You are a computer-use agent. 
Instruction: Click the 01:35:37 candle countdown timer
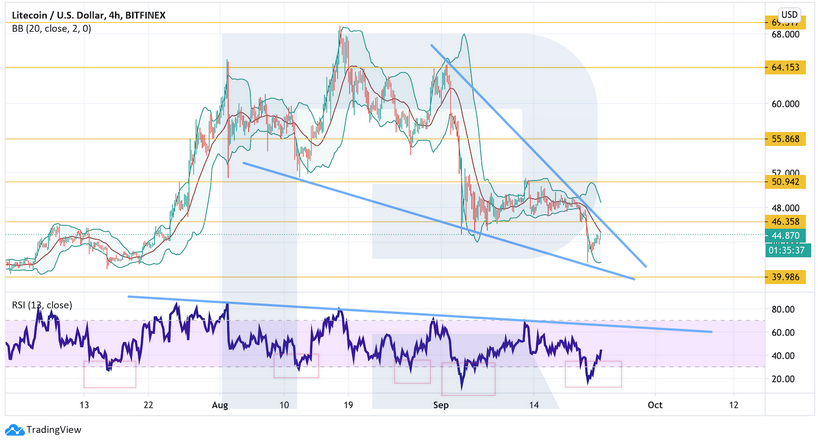(x=786, y=249)
